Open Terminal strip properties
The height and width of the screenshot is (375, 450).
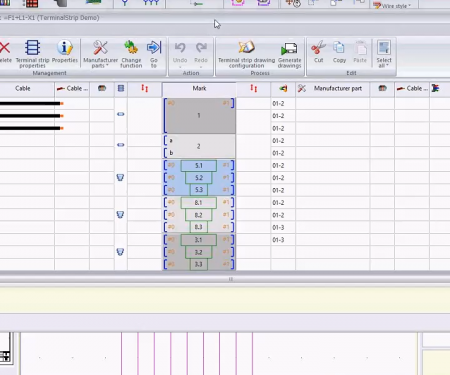click(32, 53)
